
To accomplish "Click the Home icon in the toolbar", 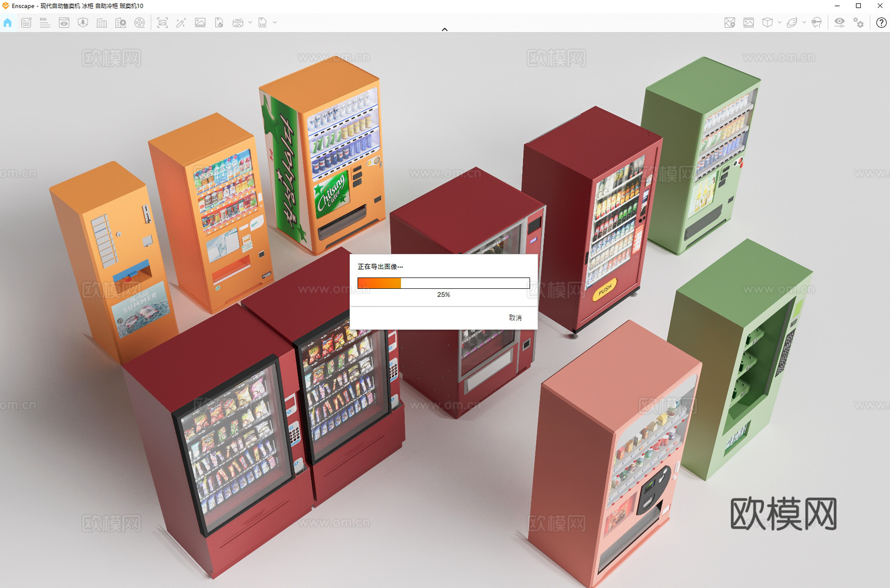I will 7,23.
